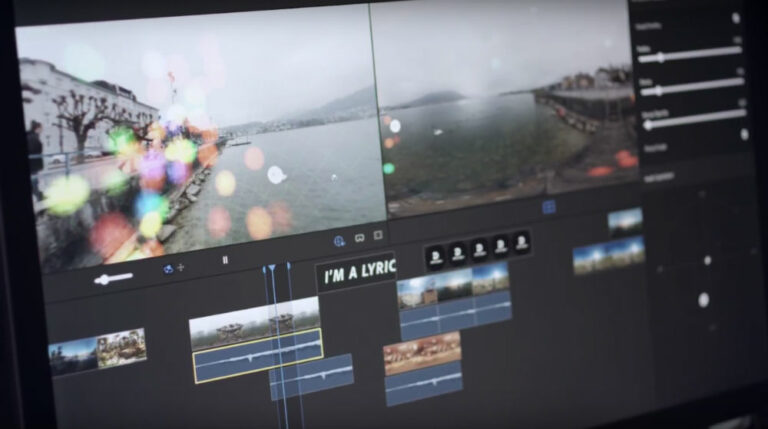Select the fourth title-style icon in the icon row
This screenshot has height=429, width=768.
(x=501, y=245)
